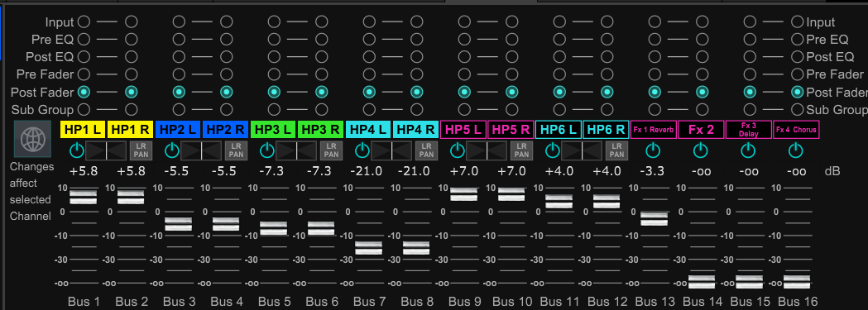
Task: Click the LR PAN button for HP4
Action: pos(427,150)
